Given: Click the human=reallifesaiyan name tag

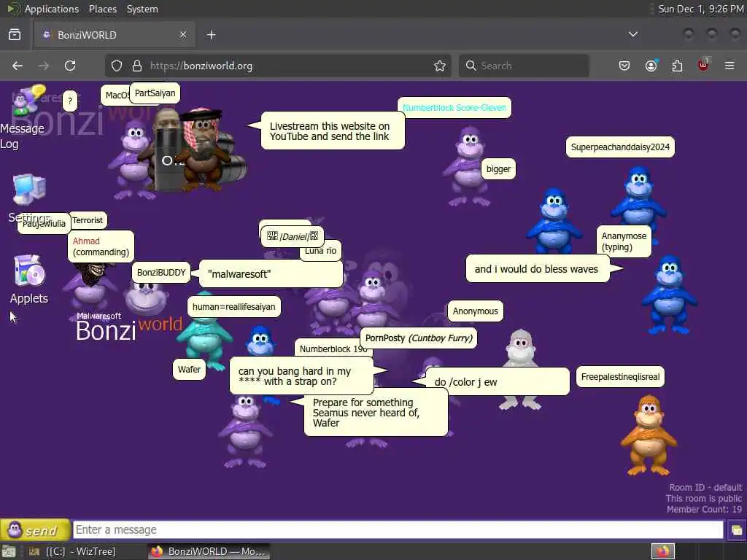Looking at the screenshot, I should point(234,307).
